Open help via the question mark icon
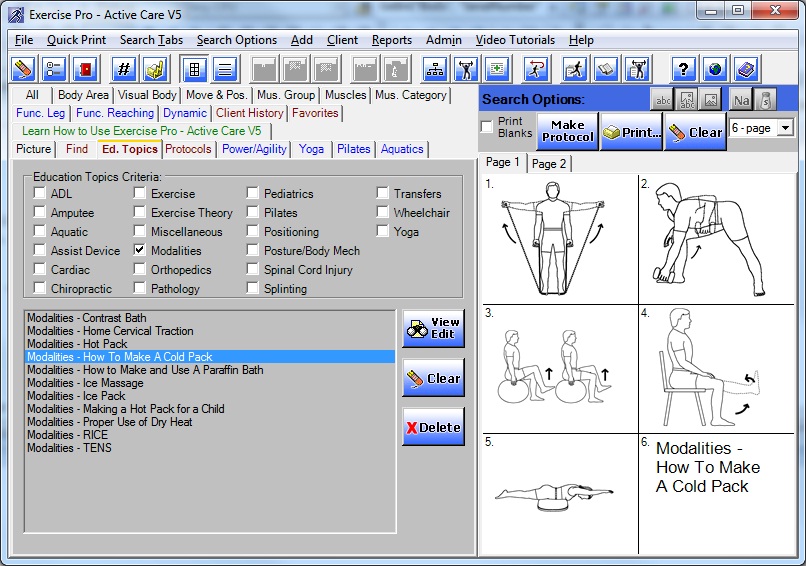 [683, 69]
